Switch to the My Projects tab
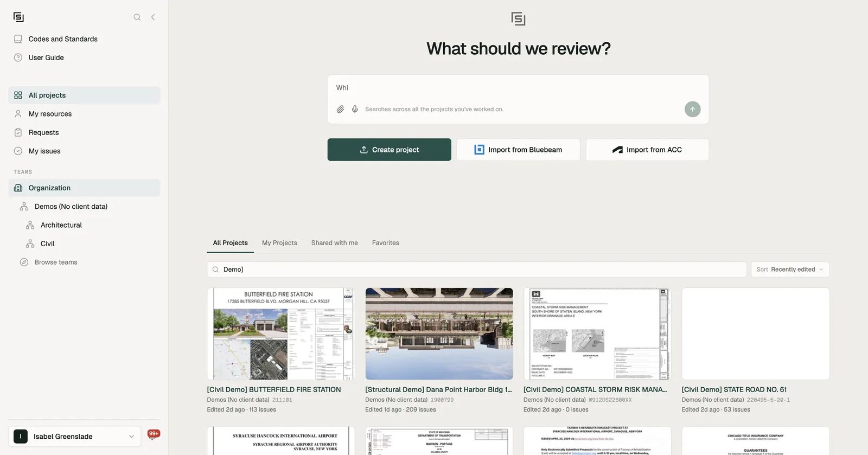 pyautogui.click(x=279, y=243)
